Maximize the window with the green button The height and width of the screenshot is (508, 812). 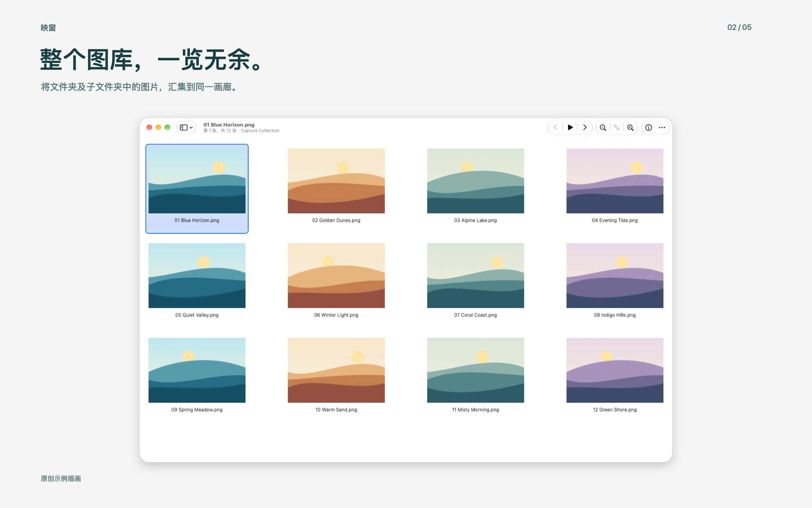[x=167, y=127]
